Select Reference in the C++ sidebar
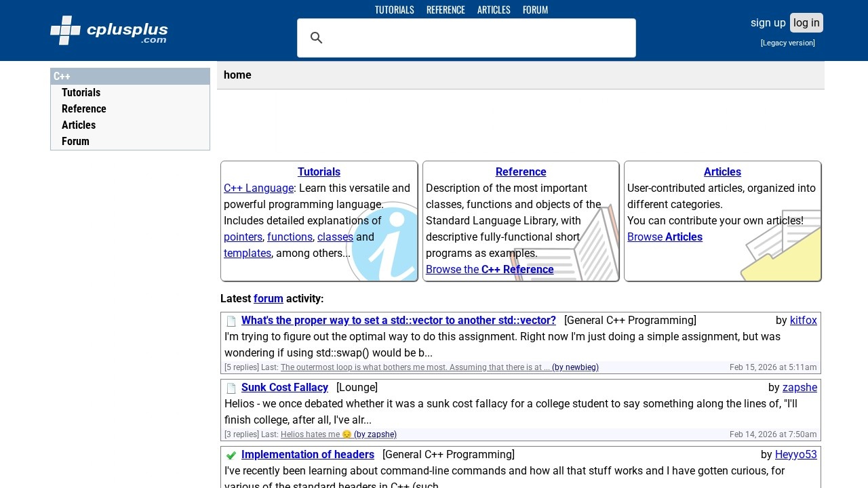The width and height of the screenshot is (868, 488). 84,109
